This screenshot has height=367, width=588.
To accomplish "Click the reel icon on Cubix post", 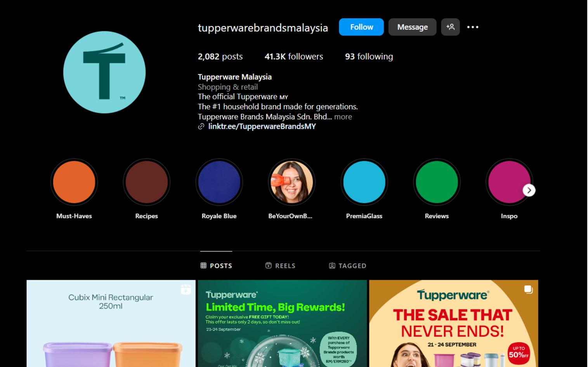I will coord(186,289).
